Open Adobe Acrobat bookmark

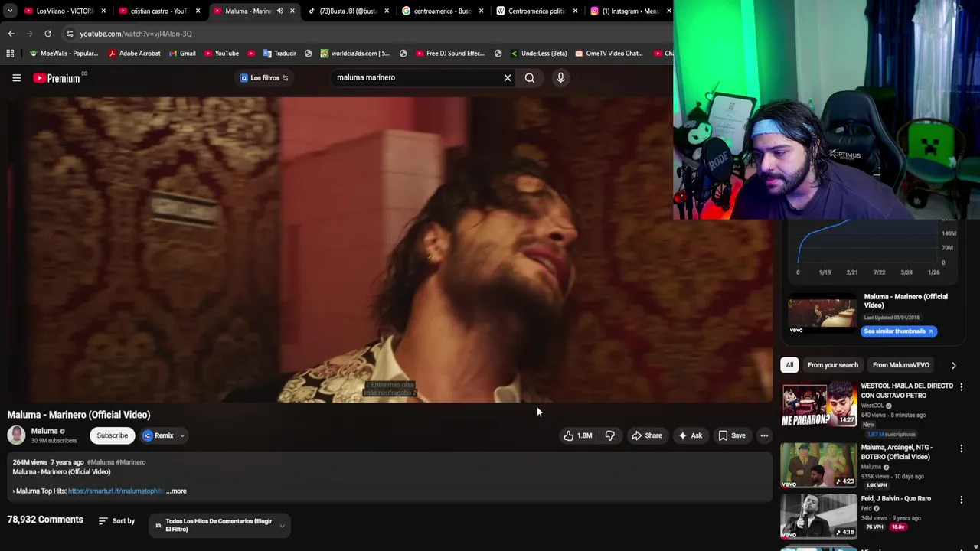click(x=135, y=54)
